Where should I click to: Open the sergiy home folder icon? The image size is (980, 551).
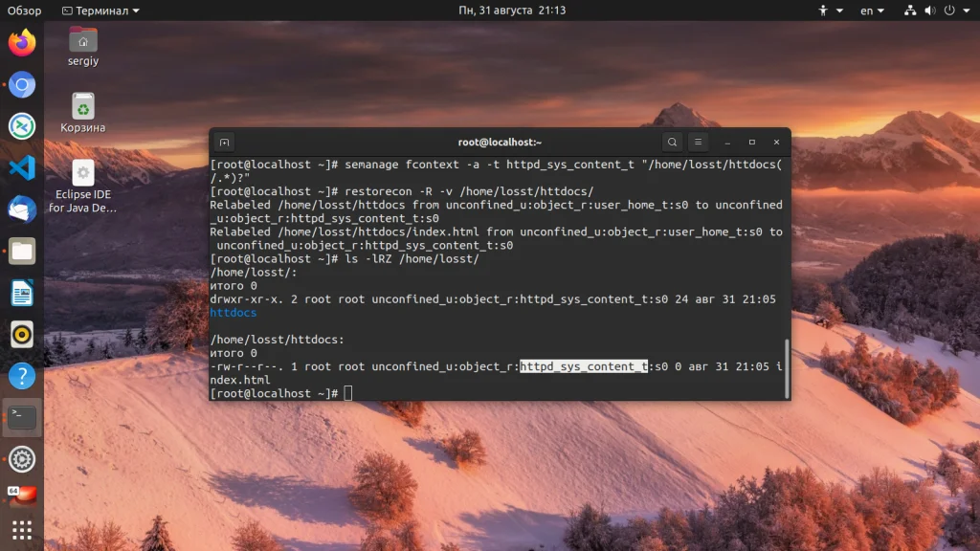click(x=83, y=47)
